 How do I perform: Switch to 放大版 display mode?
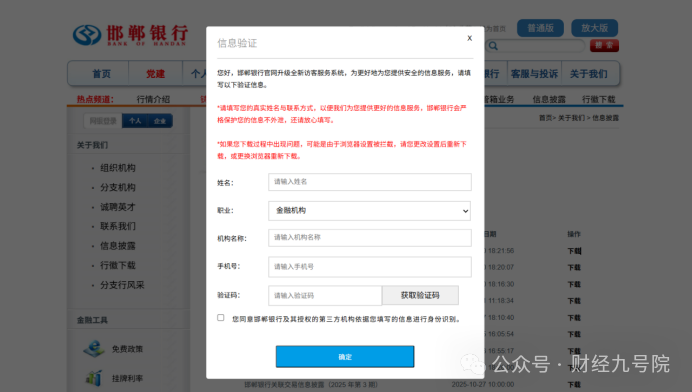click(x=594, y=28)
